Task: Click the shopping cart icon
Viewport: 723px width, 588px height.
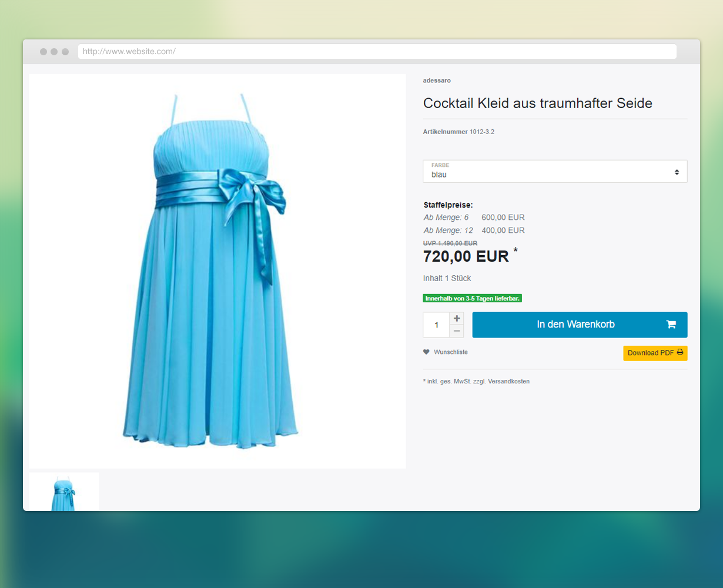Action: (x=671, y=325)
